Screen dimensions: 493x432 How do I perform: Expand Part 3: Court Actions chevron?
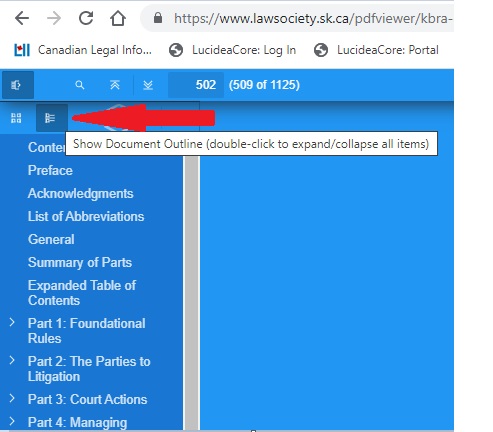(x=12, y=398)
